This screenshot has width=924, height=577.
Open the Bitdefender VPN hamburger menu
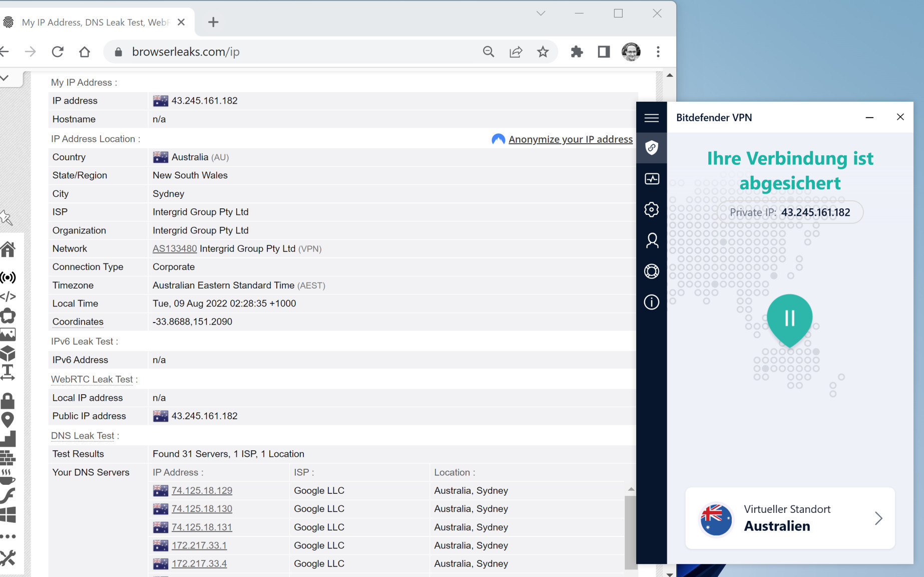tap(651, 118)
